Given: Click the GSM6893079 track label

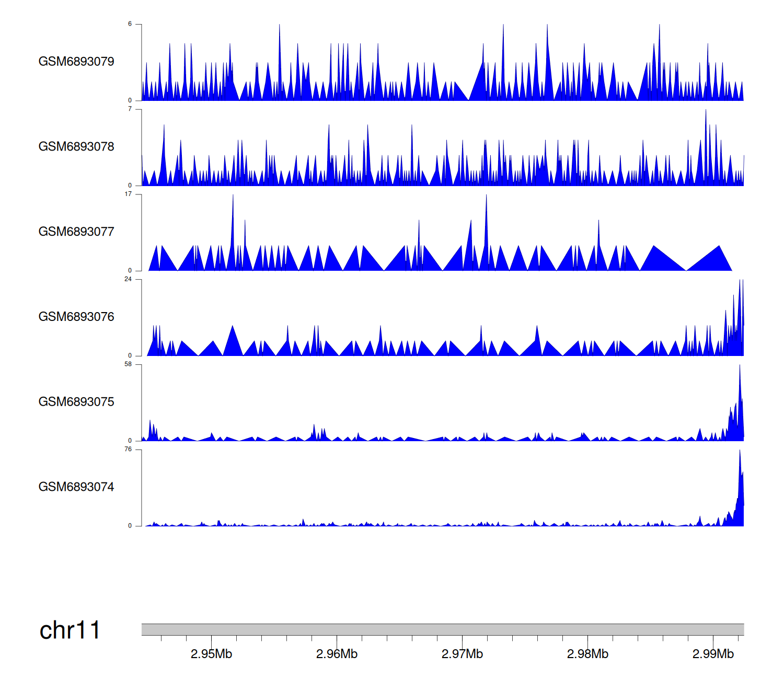Looking at the screenshot, I should click(x=76, y=62).
